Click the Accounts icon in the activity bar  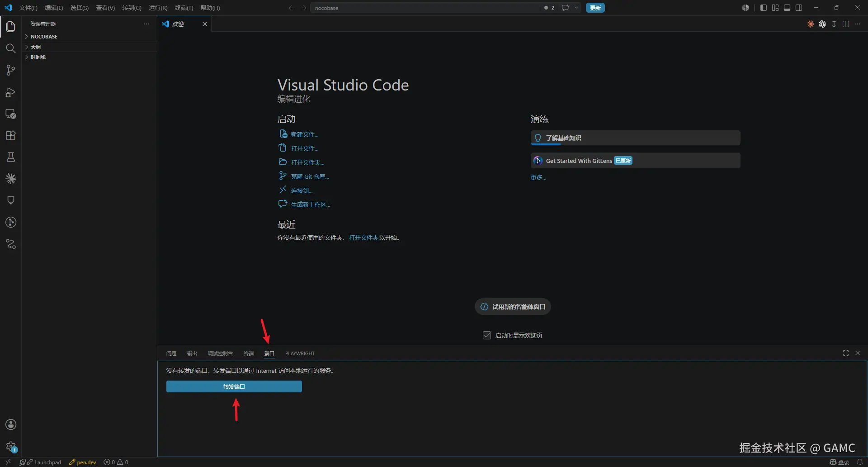pos(11,424)
